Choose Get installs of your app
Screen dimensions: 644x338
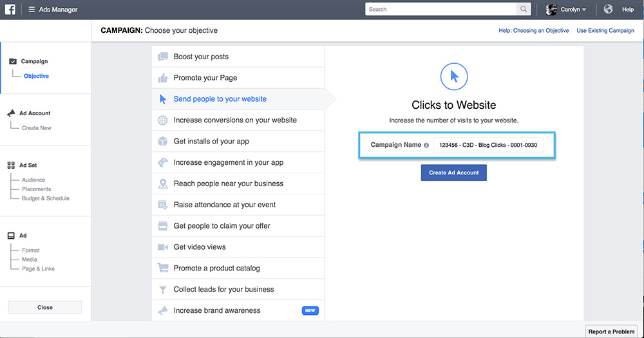238,141
